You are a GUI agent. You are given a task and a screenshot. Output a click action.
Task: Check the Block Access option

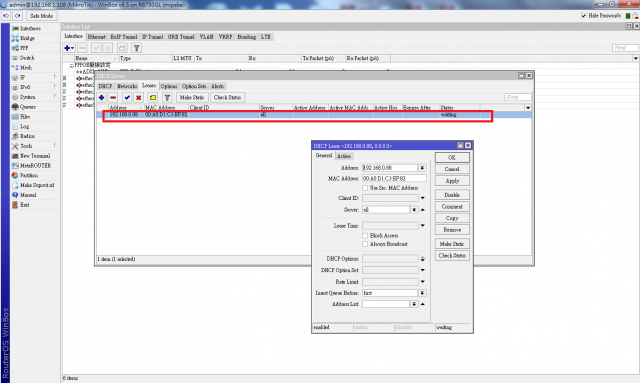(x=365, y=236)
